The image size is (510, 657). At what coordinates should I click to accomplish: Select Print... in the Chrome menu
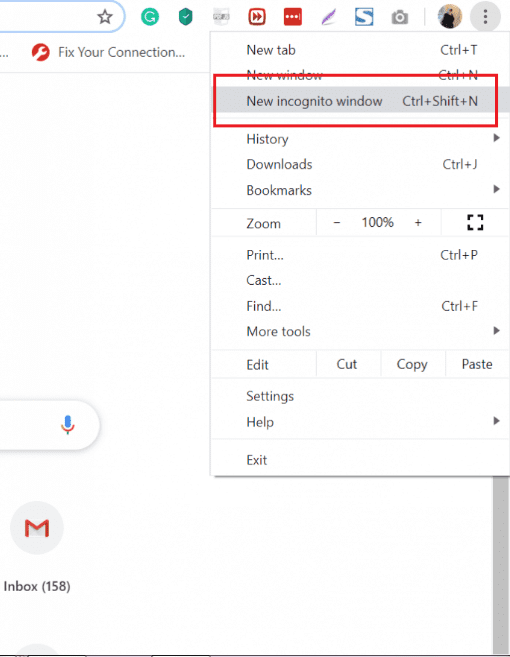point(360,255)
